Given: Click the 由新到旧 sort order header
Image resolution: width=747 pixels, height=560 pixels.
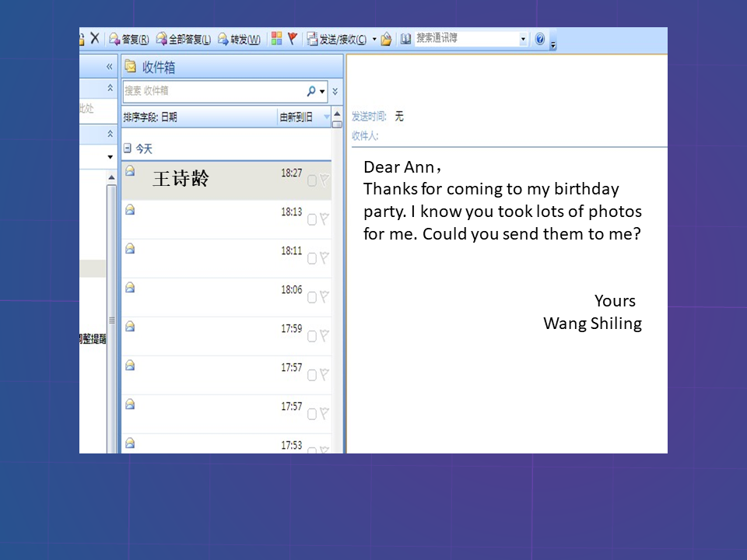Looking at the screenshot, I should (296, 117).
